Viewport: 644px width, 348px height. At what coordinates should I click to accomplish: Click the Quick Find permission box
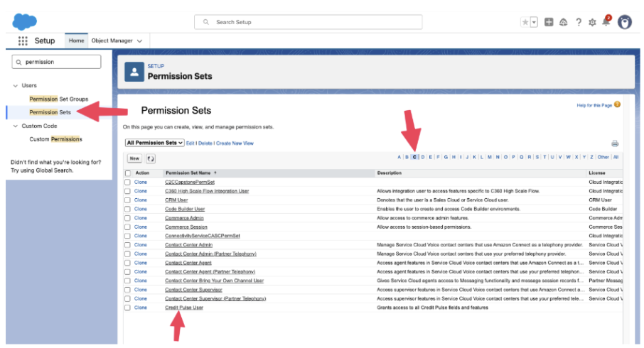click(x=56, y=62)
